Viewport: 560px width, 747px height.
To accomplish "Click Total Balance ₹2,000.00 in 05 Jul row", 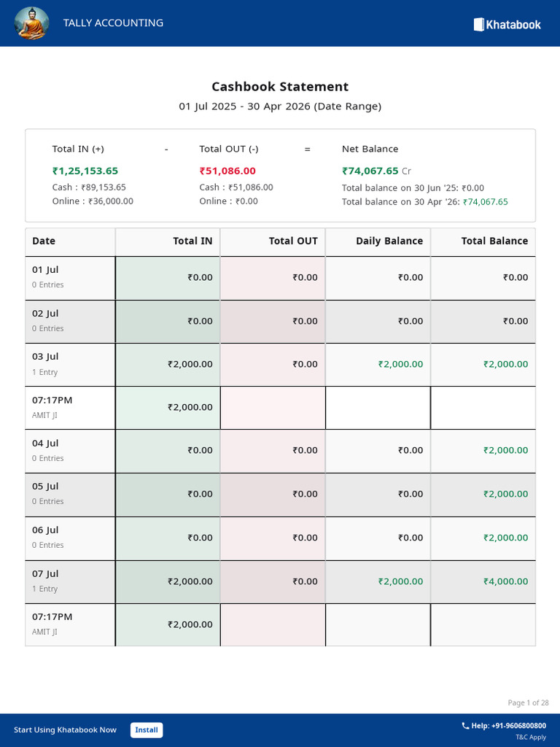I will [506, 495].
